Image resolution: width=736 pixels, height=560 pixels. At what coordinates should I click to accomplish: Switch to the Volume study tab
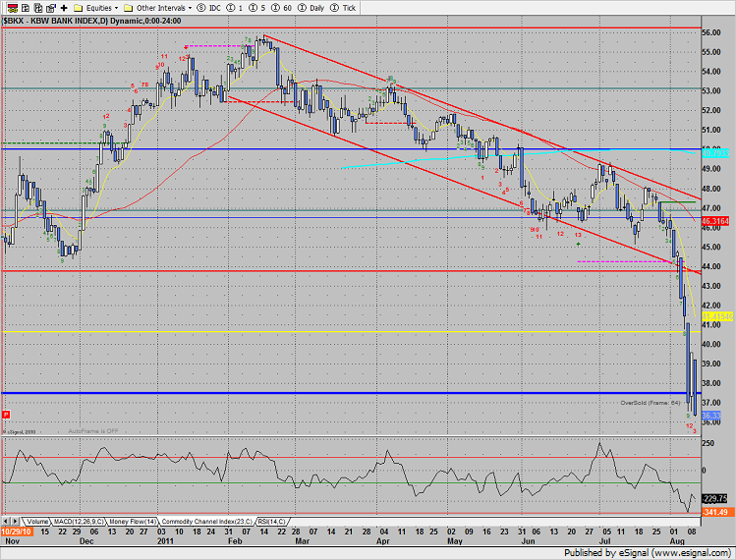pos(36,522)
